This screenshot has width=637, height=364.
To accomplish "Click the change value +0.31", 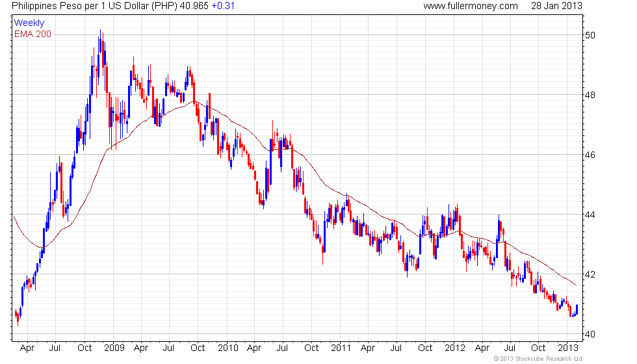I will (x=223, y=6).
